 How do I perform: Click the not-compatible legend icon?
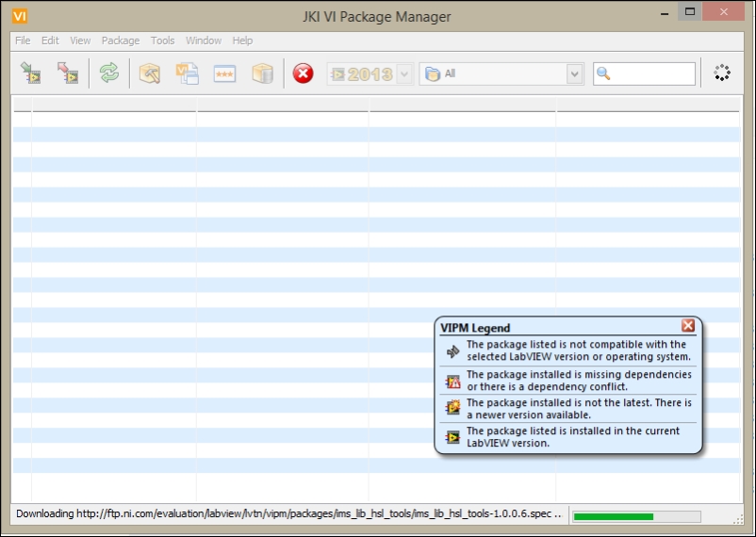coord(452,350)
